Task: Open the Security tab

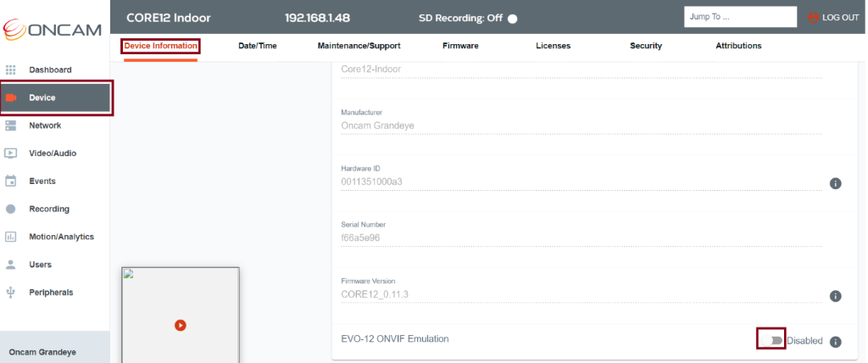Action: tap(646, 46)
